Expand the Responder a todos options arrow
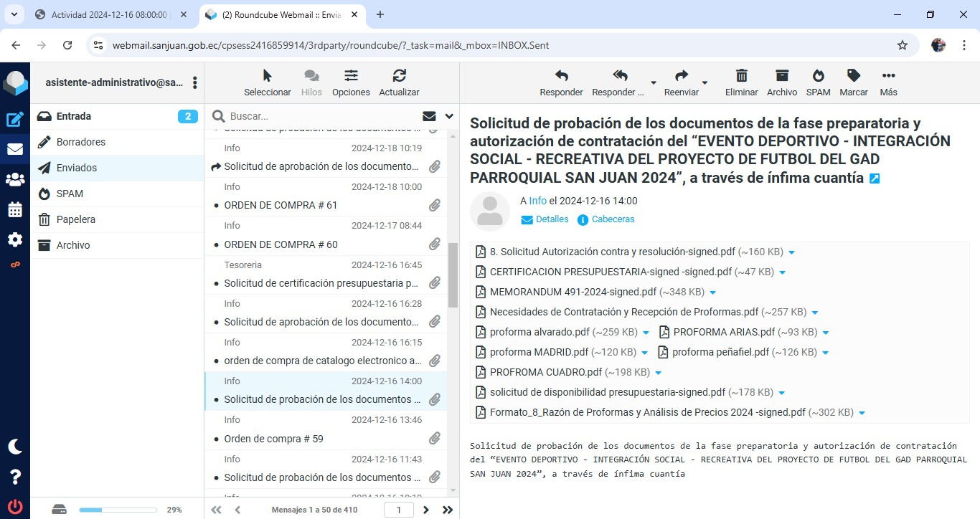 coord(653,82)
